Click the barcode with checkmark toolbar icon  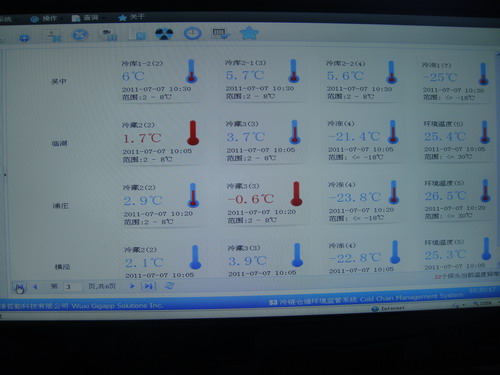click(x=221, y=33)
